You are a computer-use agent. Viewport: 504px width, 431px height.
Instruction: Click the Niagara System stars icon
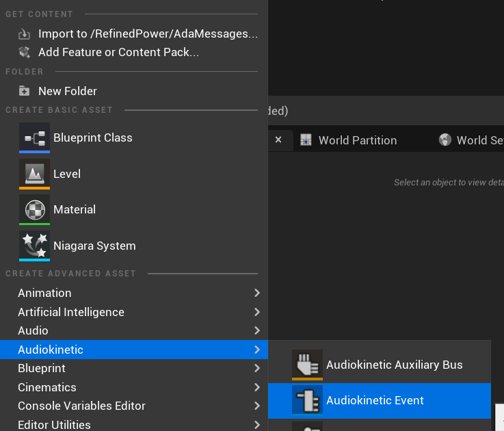click(x=34, y=246)
